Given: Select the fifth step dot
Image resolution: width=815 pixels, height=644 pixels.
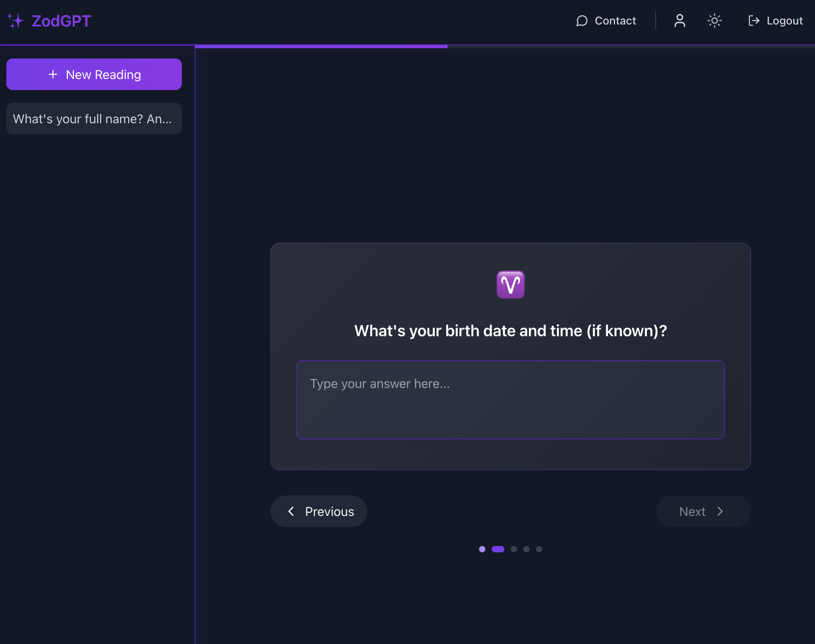Looking at the screenshot, I should click(539, 549).
